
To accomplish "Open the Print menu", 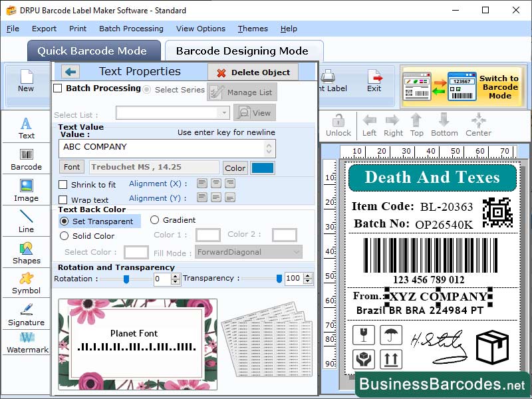I will (78, 29).
